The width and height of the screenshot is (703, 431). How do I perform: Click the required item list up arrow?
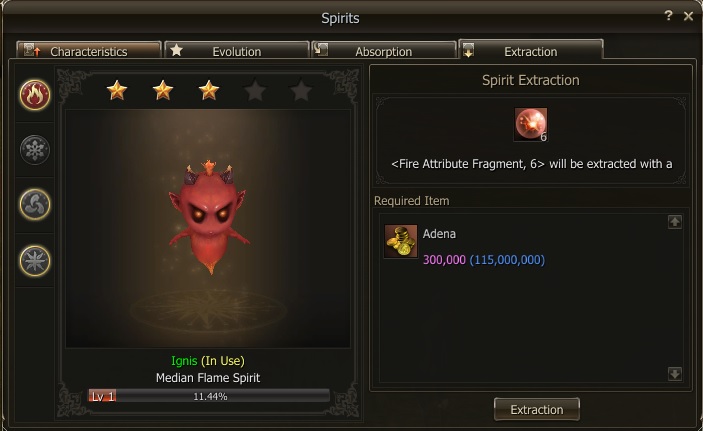coord(675,222)
